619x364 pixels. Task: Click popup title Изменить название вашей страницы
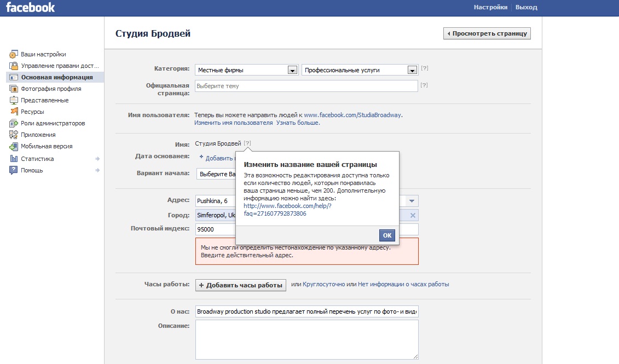pos(310,165)
